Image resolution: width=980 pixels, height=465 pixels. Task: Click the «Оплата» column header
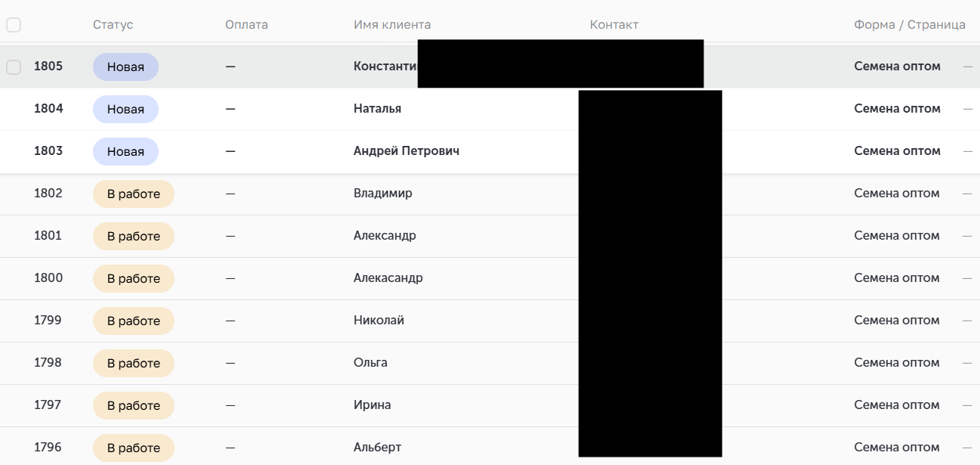coord(246,25)
